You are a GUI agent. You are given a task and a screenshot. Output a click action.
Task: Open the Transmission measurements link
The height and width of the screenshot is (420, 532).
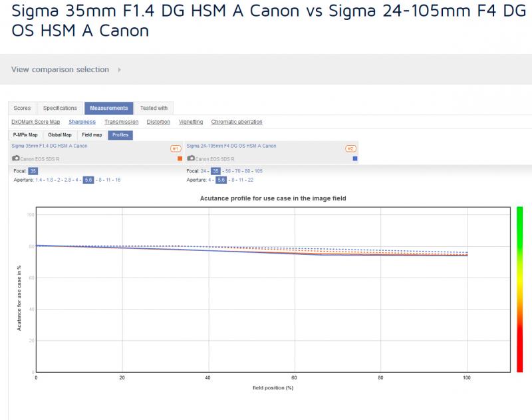click(x=122, y=122)
